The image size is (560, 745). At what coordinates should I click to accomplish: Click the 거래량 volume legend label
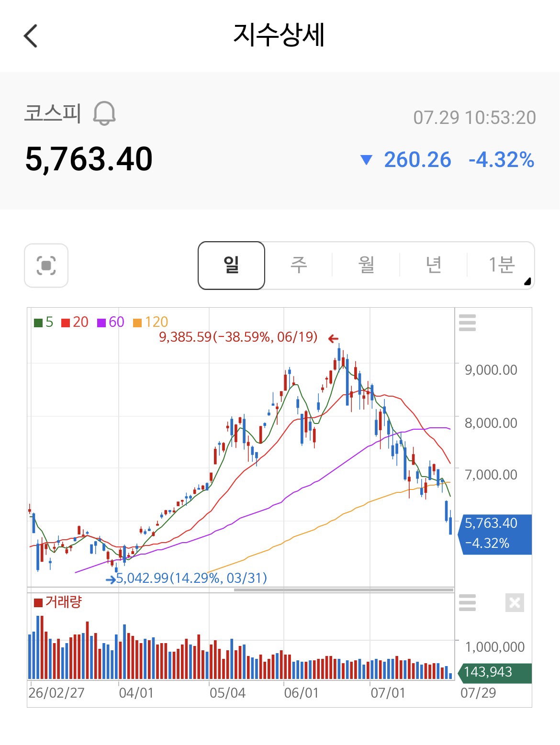tap(64, 602)
